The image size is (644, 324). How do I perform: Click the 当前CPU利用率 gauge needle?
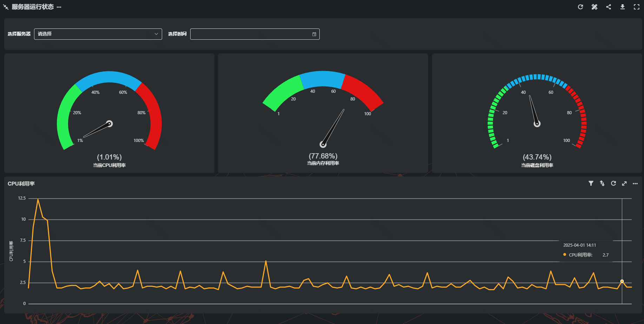(97, 130)
